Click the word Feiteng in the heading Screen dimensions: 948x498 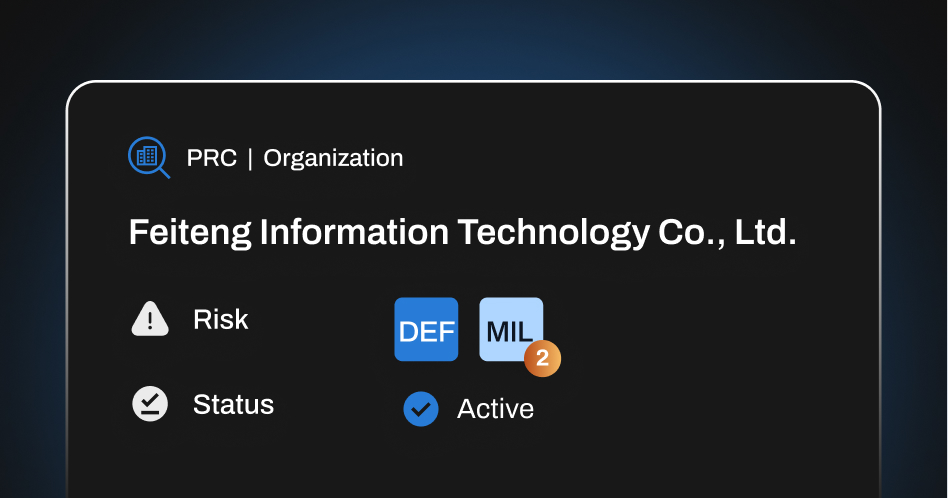pos(190,233)
